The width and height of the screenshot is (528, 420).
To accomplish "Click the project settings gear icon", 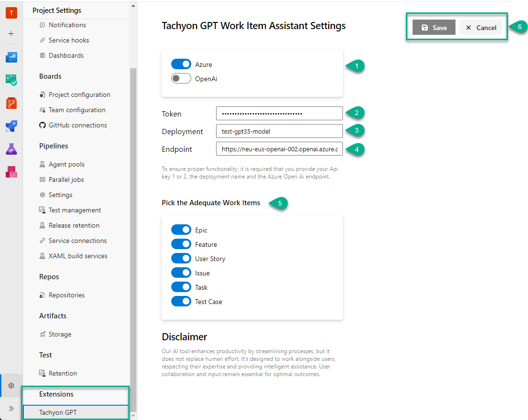I will (11, 386).
